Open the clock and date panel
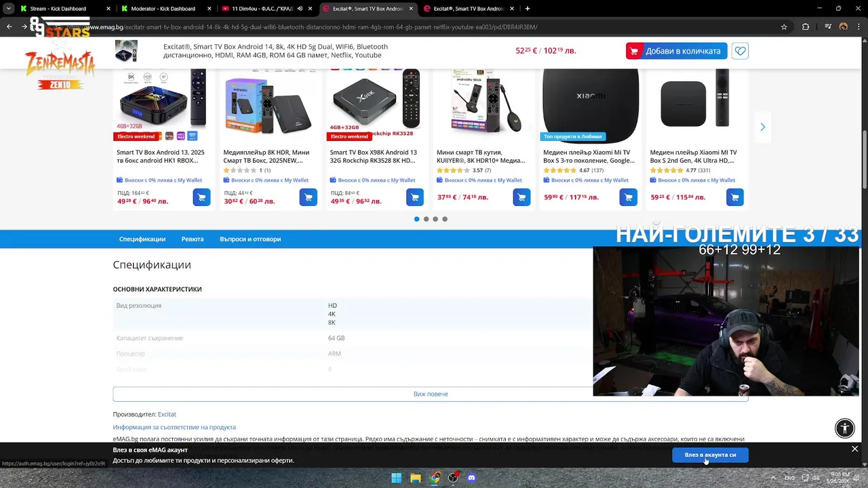 pyautogui.click(x=838, y=478)
